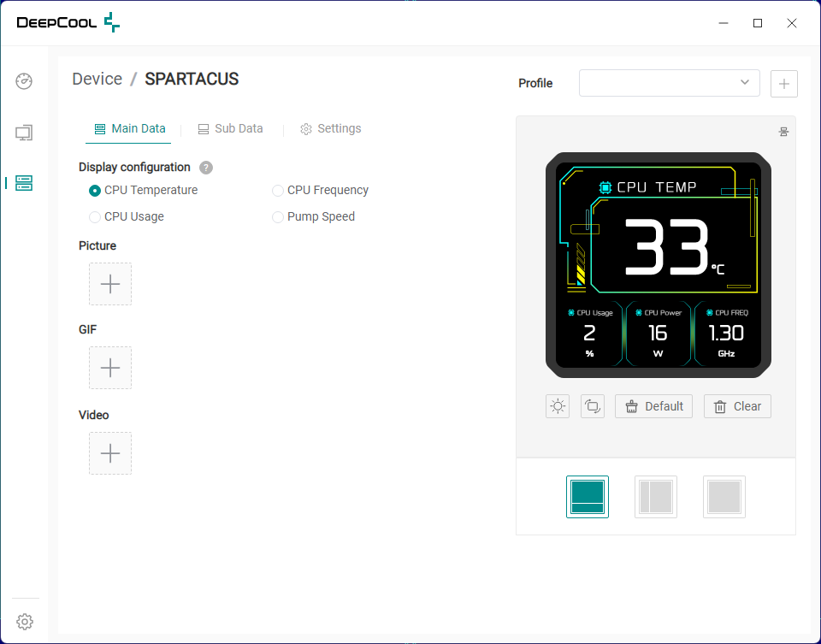Viewport: 821px width, 644px height.
Task: Select CPU Usage radio button
Action: click(95, 216)
